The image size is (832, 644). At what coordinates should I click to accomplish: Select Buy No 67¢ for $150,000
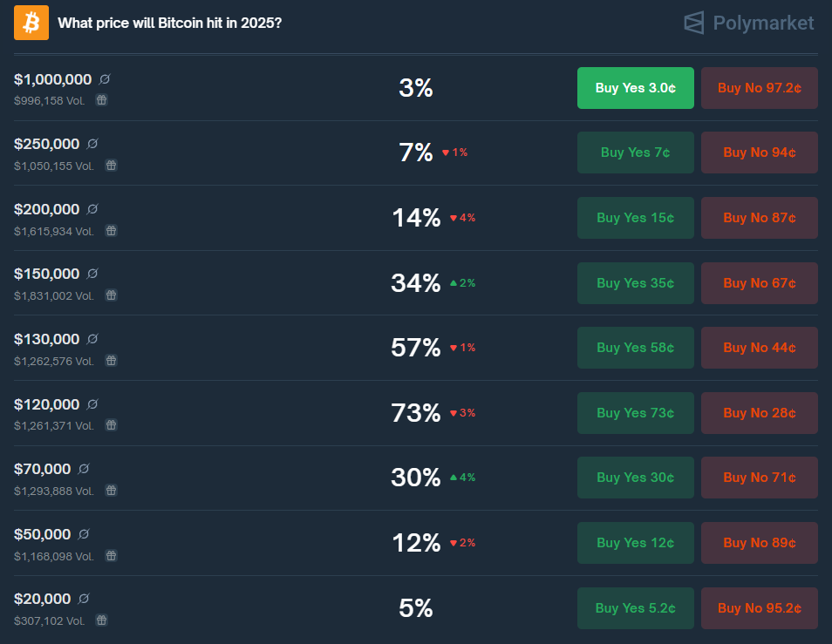(759, 283)
